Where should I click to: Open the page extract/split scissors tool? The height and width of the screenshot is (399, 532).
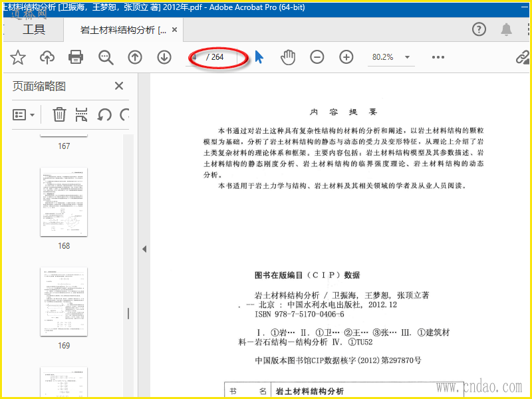tap(81, 114)
